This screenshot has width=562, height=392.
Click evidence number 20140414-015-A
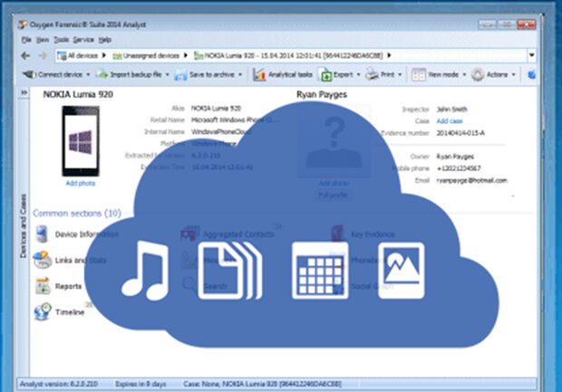click(460, 133)
